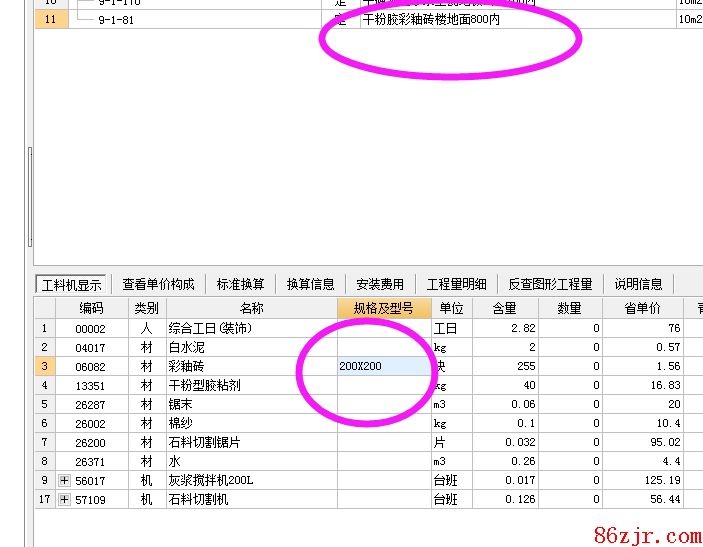Select the 白水泥 material name cell
This screenshot has height=547, width=703.
point(251,348)
